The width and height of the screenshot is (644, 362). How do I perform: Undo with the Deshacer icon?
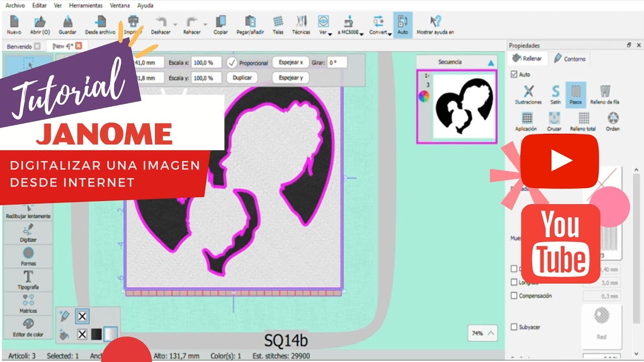pyautogui.click(x=160, y=25)
